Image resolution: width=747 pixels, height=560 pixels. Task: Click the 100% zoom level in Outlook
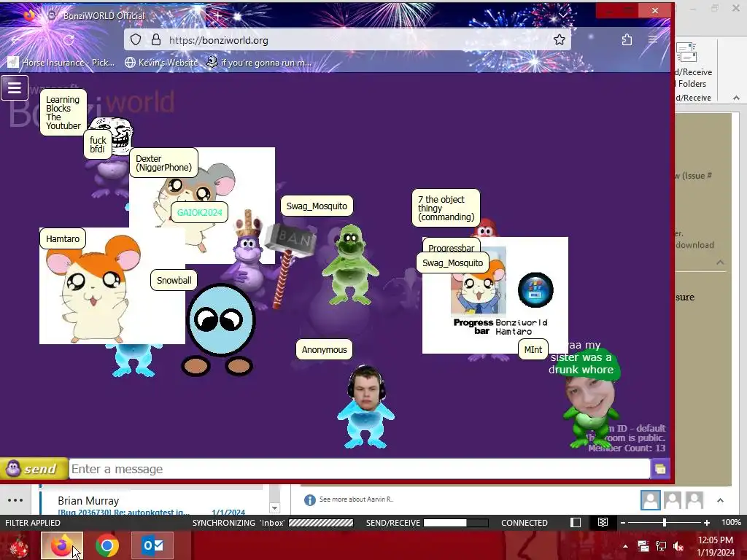(x=731, y=522)
